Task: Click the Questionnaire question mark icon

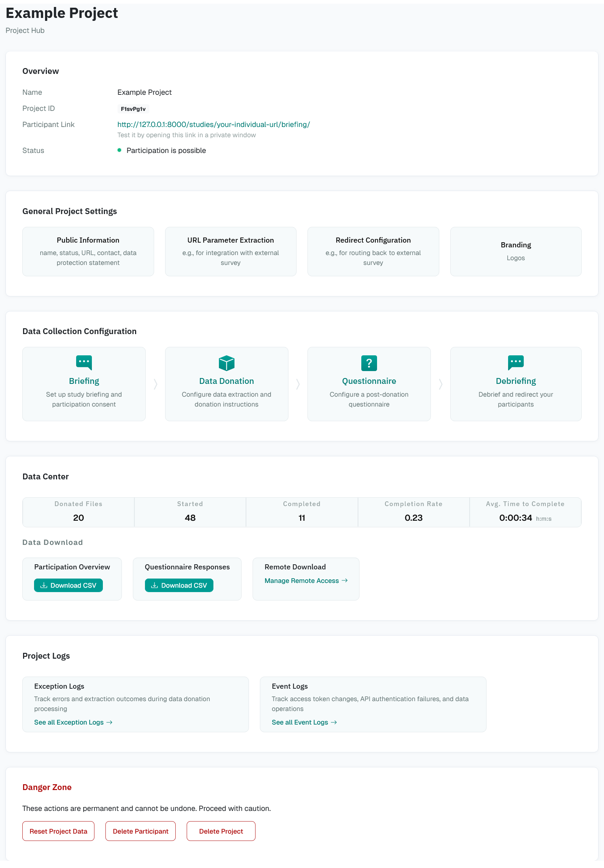Action: pos(369,363)
